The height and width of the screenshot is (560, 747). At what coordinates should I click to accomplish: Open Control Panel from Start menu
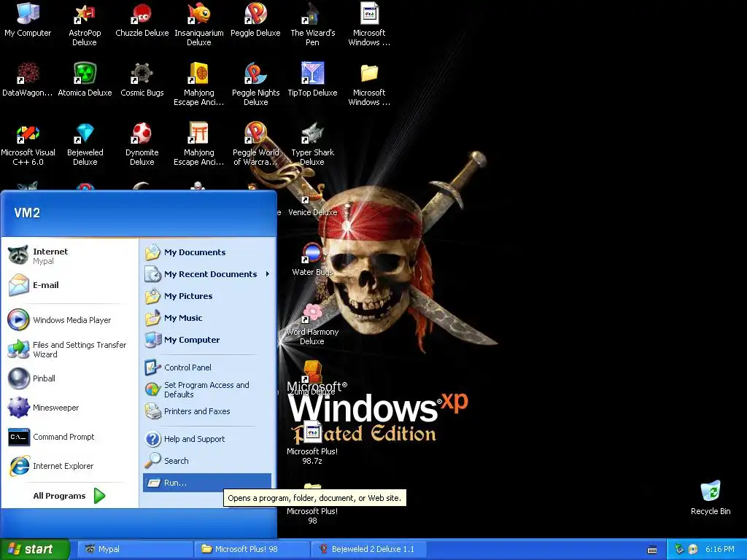tap(207, 367)
